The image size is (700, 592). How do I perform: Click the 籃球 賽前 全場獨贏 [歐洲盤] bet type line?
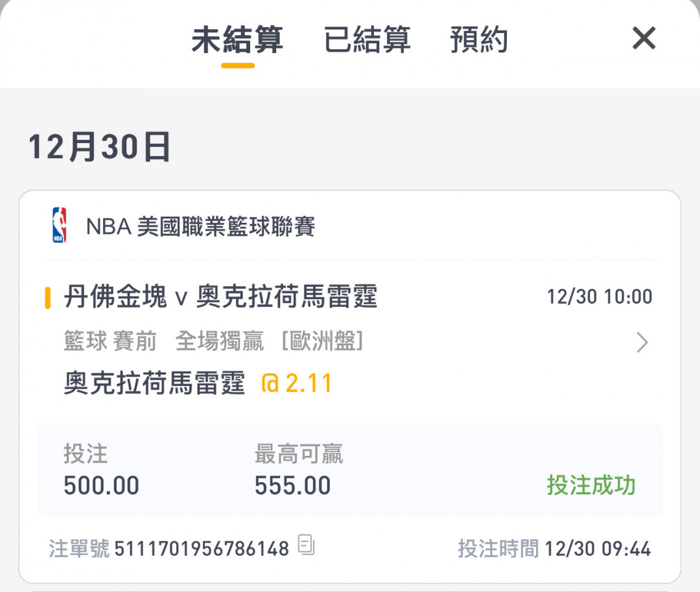213,341
